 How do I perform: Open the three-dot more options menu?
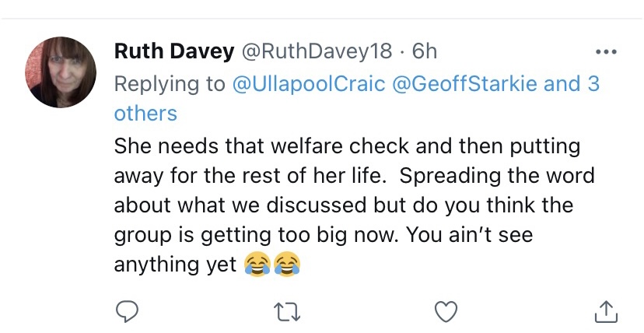click(605, 53)
